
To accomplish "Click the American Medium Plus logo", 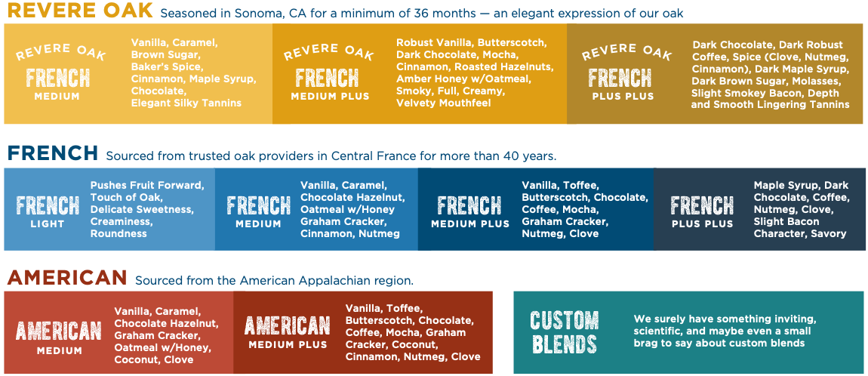I will [x=288, y=331].
